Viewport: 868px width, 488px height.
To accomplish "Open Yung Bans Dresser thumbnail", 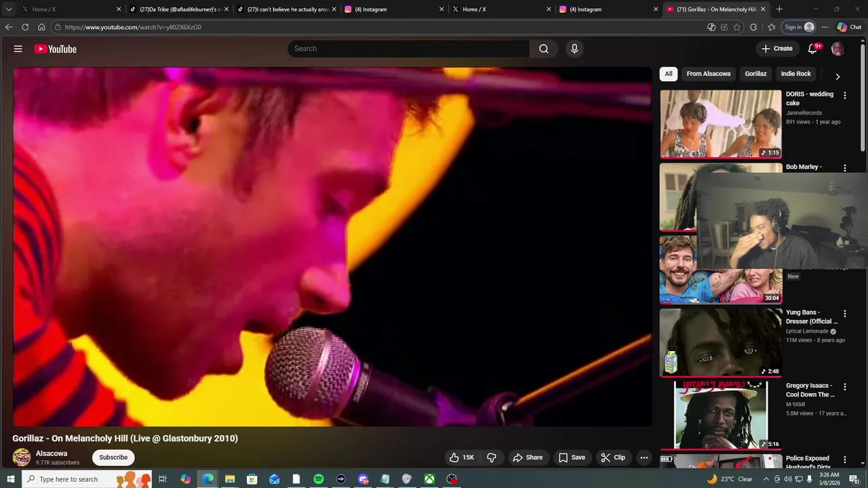I will pos(721,343).
